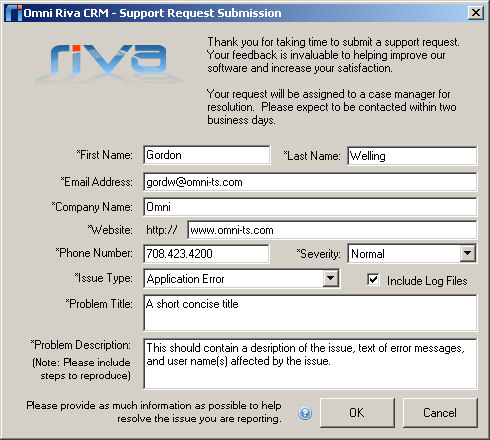Open the Severity dropdown arrow
The height and width of the screenshot is (440, 490).
pyautogui.click(x=468, y=254)
